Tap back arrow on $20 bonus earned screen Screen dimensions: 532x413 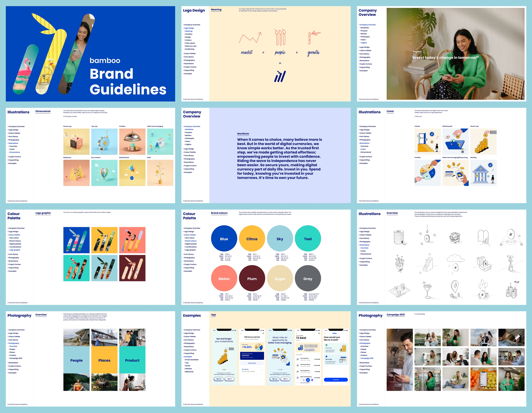pos(241,333)
